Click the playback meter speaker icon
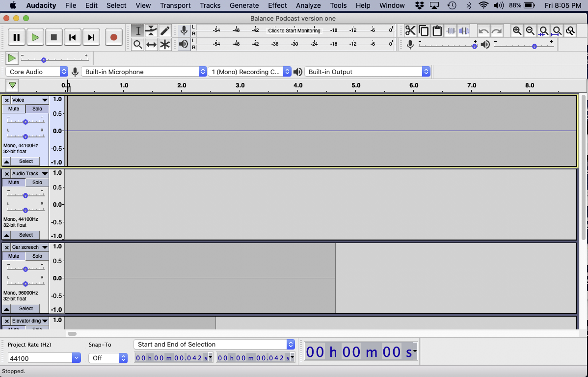 pyautogui.click(x=184, y=44)
